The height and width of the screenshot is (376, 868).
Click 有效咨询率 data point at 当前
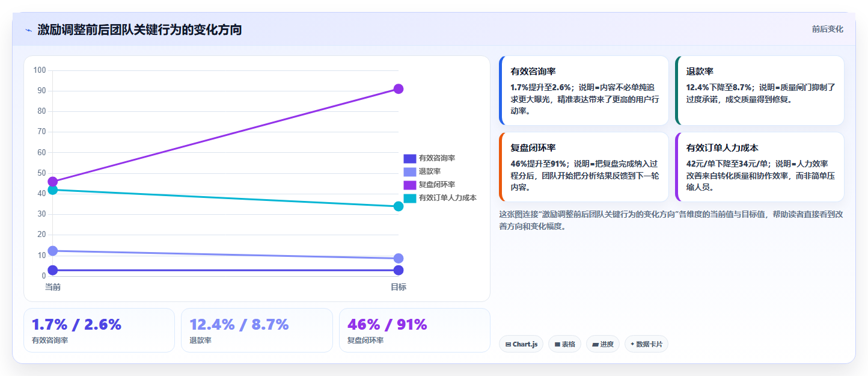[53, 270]
